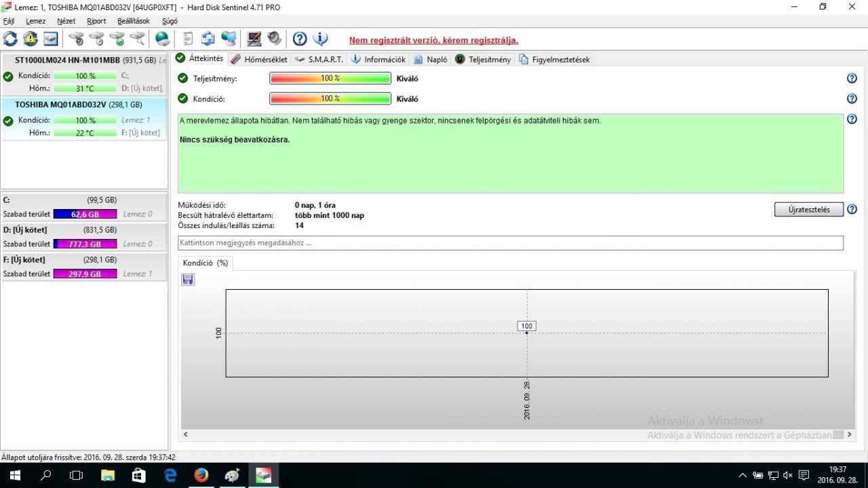Select the TOSHIBA MQ01ABD032V disk entry
This screenshot has height=488, width=868.
click(x=84, y=119)
